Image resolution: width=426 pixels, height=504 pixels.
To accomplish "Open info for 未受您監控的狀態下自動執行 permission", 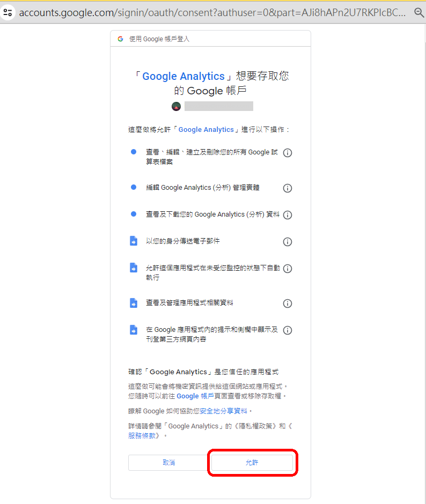I will point(288,269).
